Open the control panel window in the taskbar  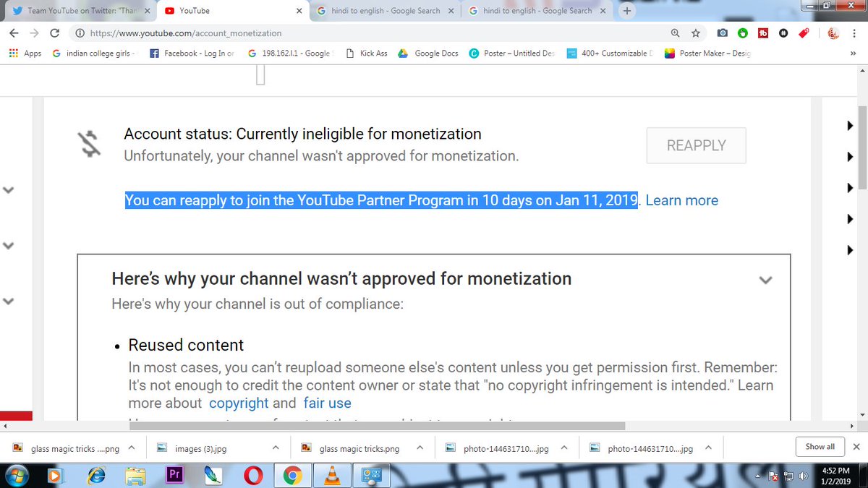click(371, 475)
